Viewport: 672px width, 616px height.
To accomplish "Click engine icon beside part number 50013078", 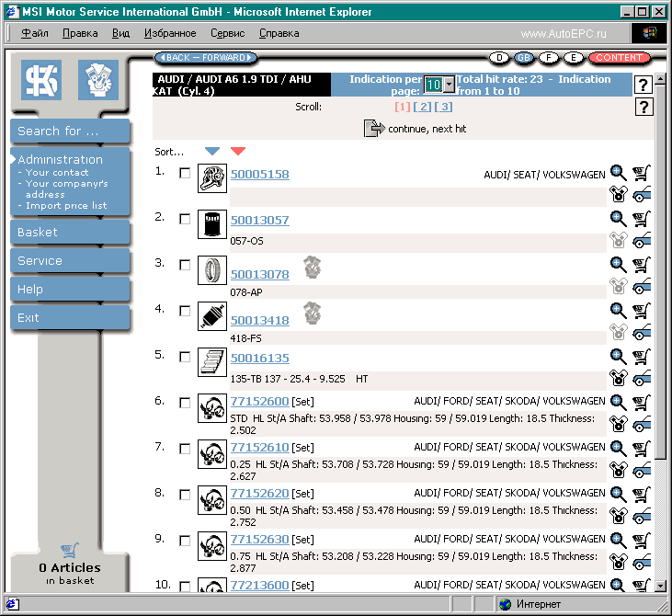I will point(313,268).
